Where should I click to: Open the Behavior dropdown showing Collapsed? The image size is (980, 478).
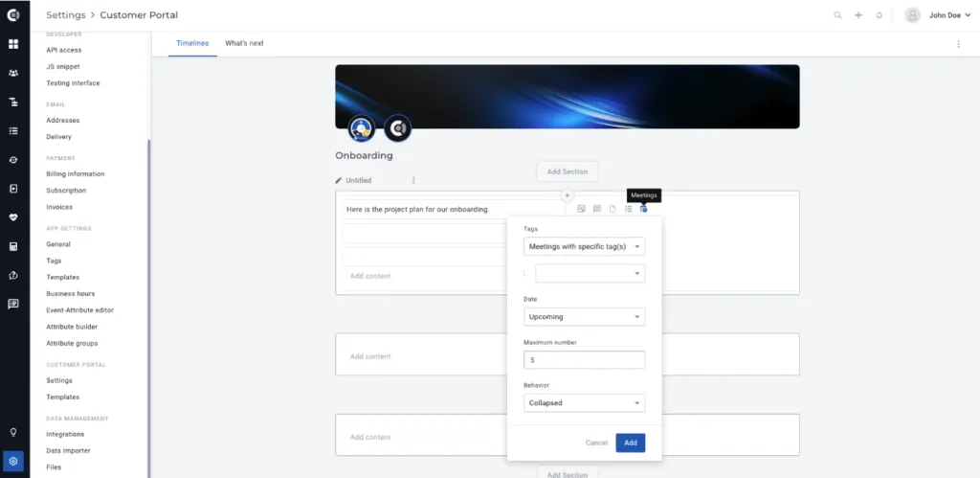pyautogui.click(x=585, y=403)
